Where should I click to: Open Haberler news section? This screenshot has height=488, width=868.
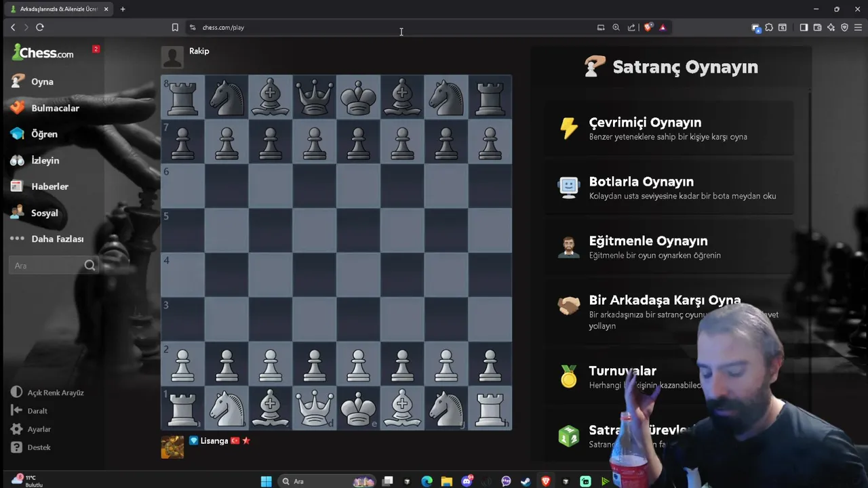[40, 186]
